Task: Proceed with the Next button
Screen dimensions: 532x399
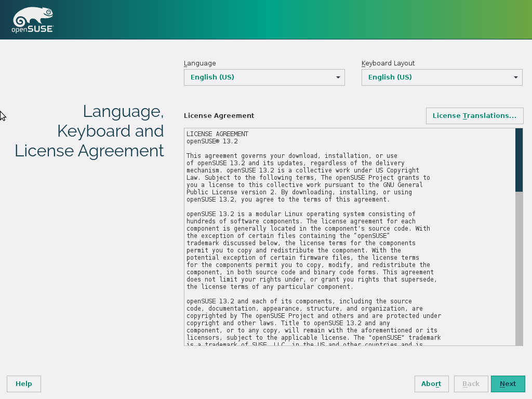Action: pyautogui.click(x=508, y=384)
